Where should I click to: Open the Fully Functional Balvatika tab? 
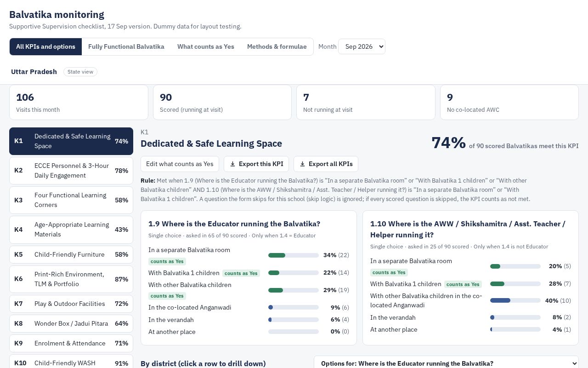tap(126, 46)
